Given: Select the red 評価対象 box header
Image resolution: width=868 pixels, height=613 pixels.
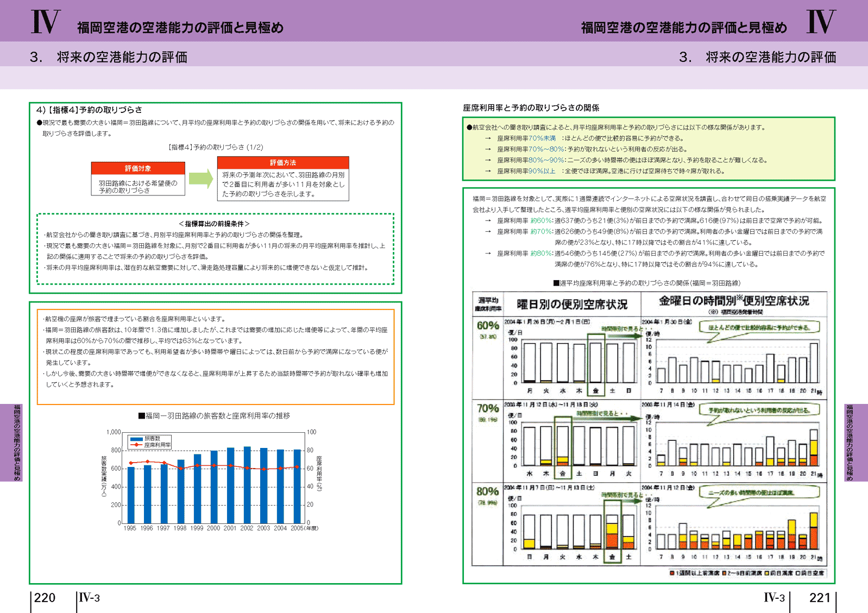Looking at the screenshot, I should pyautogui.click(x=138, y=168).
